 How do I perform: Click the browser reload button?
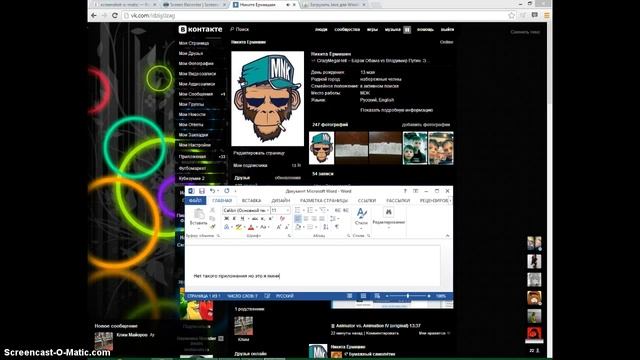[115, 16]
